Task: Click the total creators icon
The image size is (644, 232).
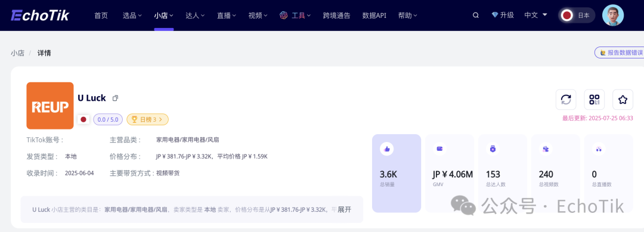Action: [493, 149]
